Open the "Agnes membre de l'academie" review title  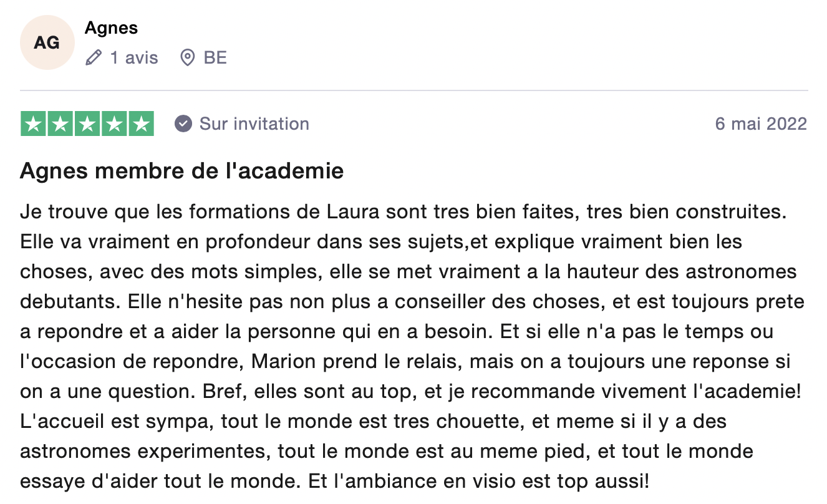tap(181, 171)
